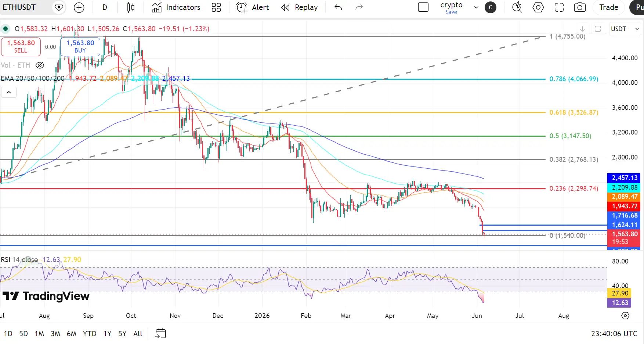Expand the crypto layout dropdown arrow
Image resolution: width=644 pixels, height=344 pixels.
pos(476,7)
